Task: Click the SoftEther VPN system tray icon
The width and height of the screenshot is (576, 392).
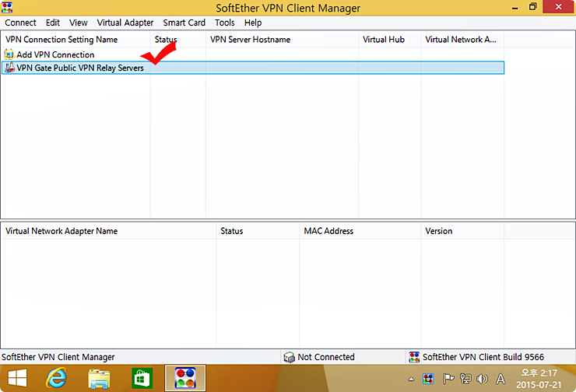Action: click(x=428, y=379)
